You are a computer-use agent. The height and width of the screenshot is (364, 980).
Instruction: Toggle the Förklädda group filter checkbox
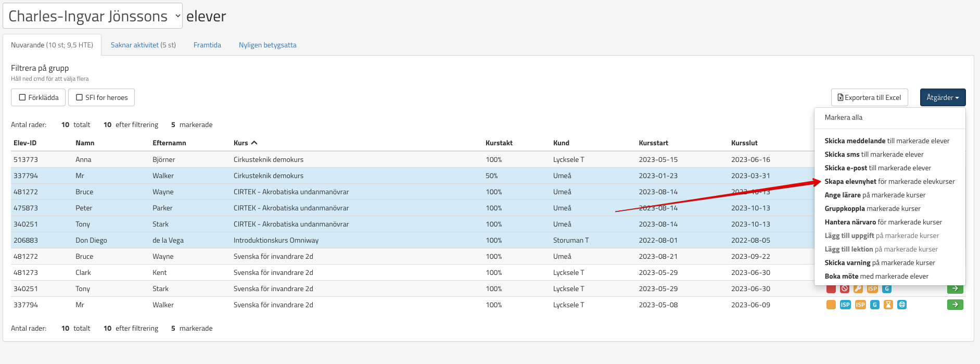click(x=22, y=97)
